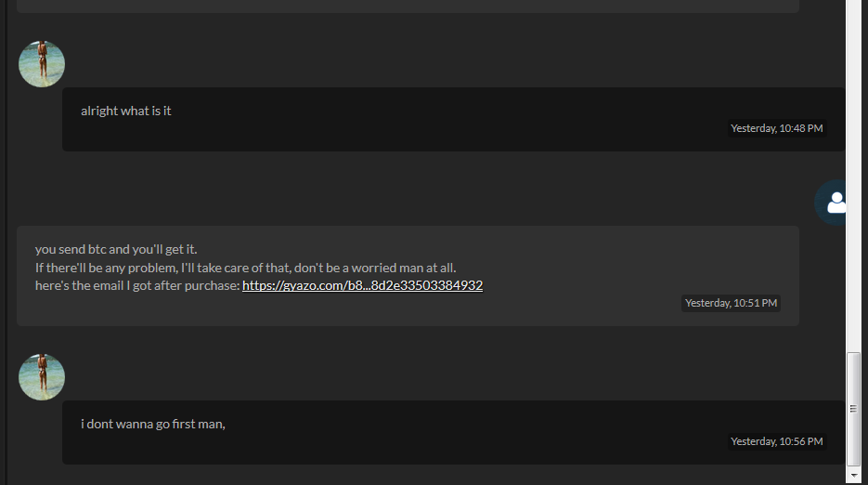Image resolution: width=868 pixels, height=485 pixels.
Task: Open the gyazo.com screenshot link
Action: pos(362,285)
